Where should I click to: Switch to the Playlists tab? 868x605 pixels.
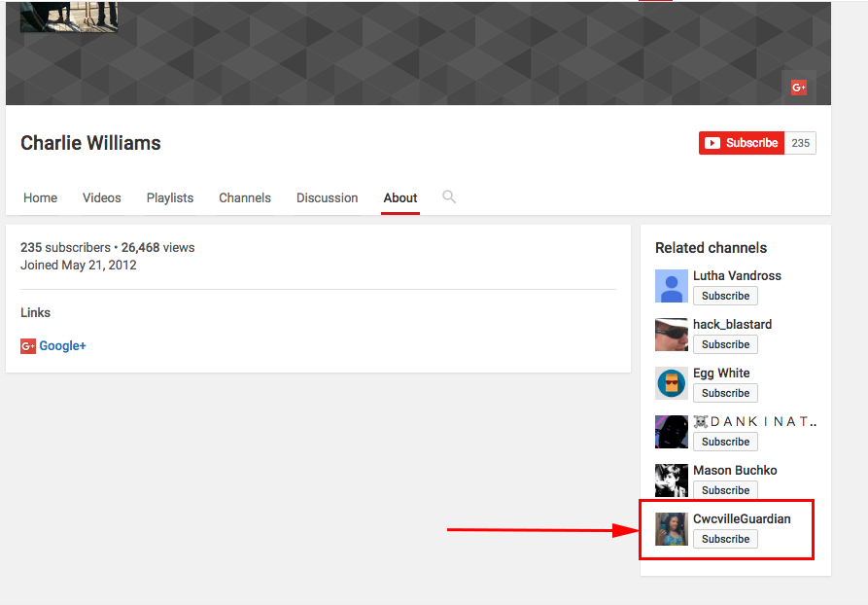(170, 197)
